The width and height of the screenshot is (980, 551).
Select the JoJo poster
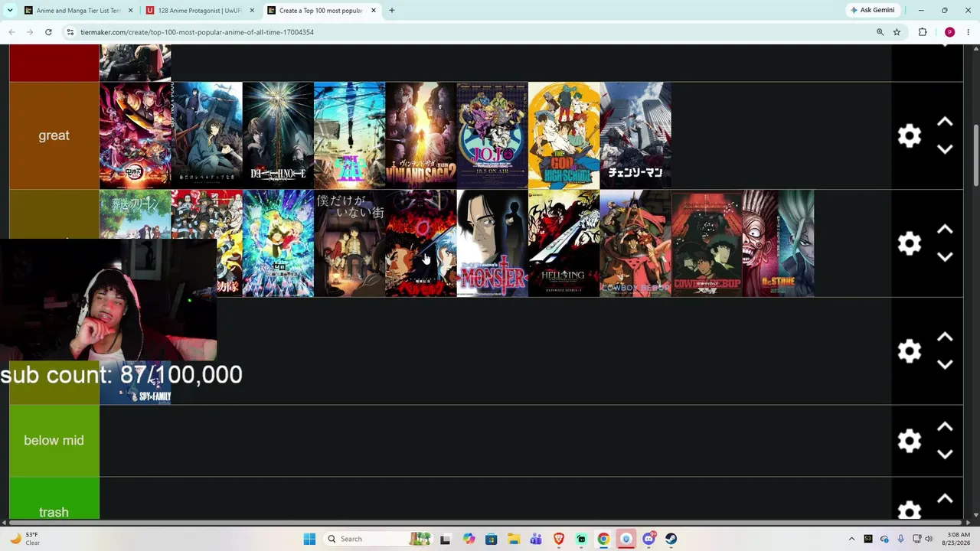tap(492, 135)
